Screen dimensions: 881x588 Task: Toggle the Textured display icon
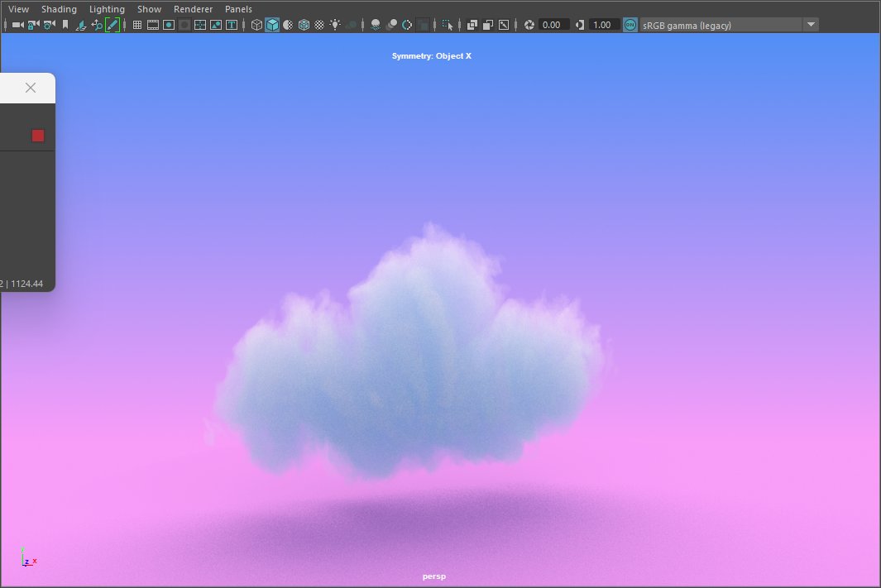(x=319, y=25)
